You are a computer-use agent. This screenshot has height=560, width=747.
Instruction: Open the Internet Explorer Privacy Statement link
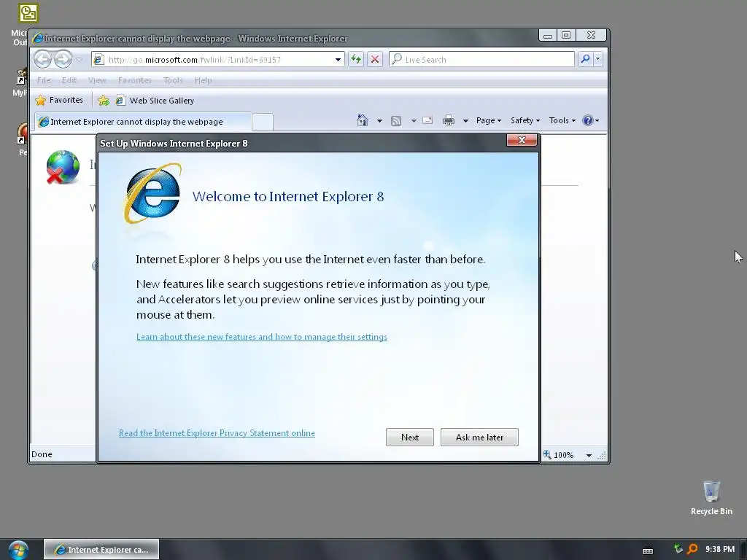[217, 433]
